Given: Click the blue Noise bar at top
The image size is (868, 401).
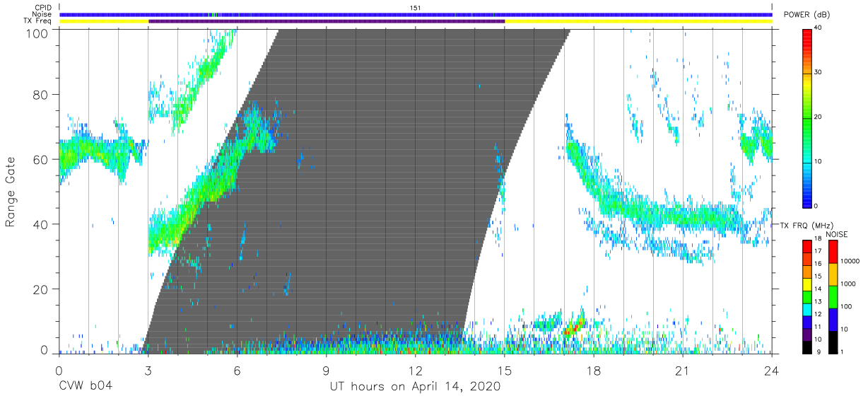Looking at the screenshot, I should [416, 14].
